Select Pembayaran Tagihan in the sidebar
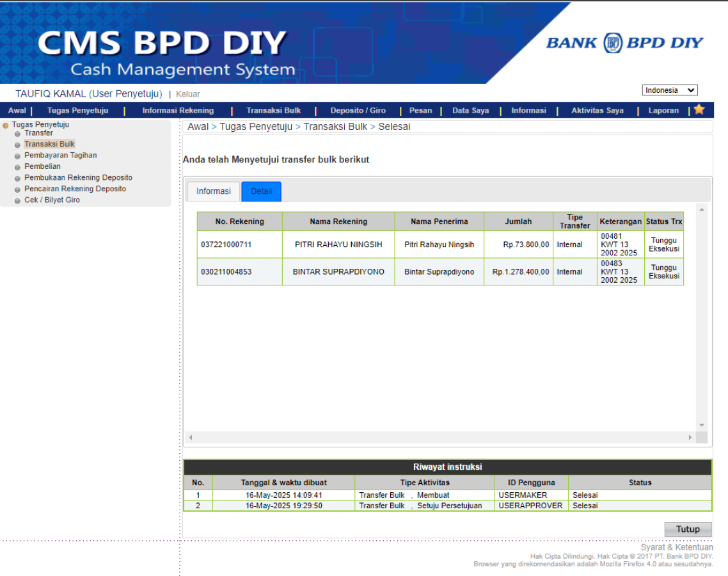The image size is (728, 576). coord(61,155)
